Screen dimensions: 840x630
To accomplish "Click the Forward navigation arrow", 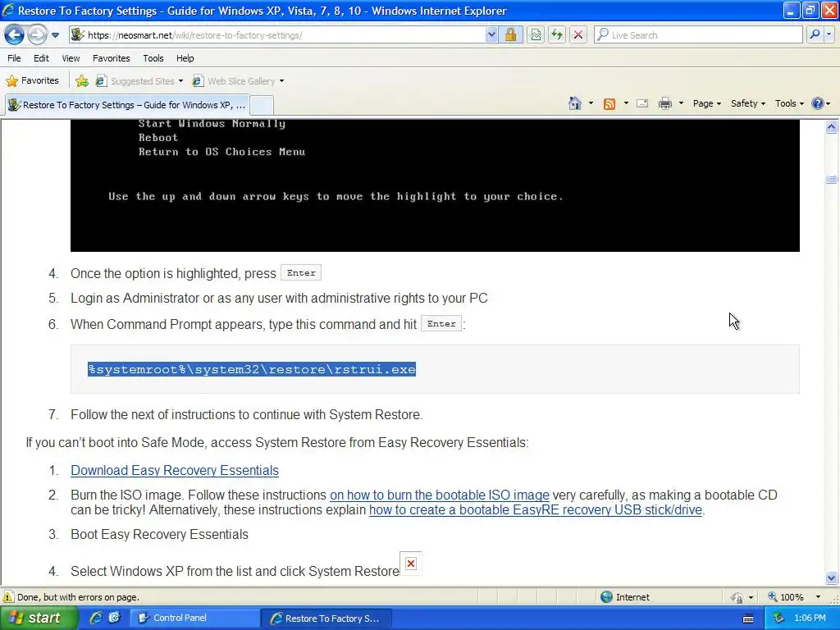I will [x=37, y=35].
